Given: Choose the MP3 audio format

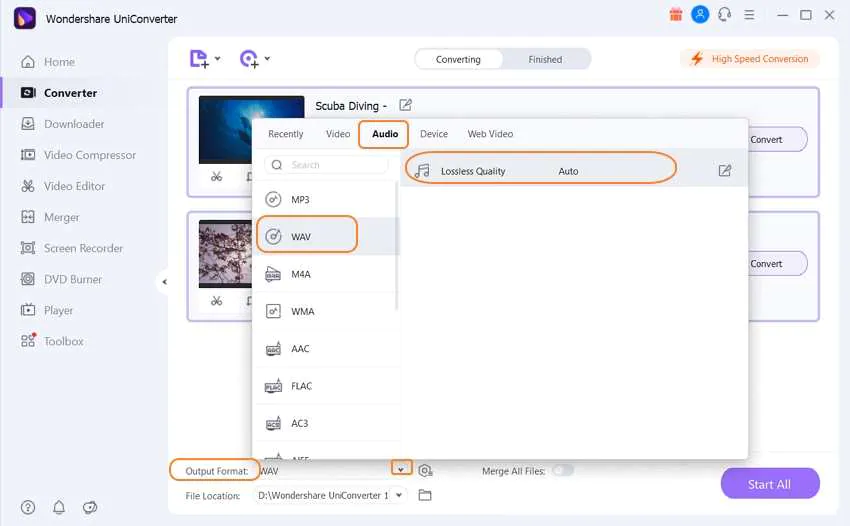Looking at the screenshot, I should pyautogui.click(x=326, y=200).
